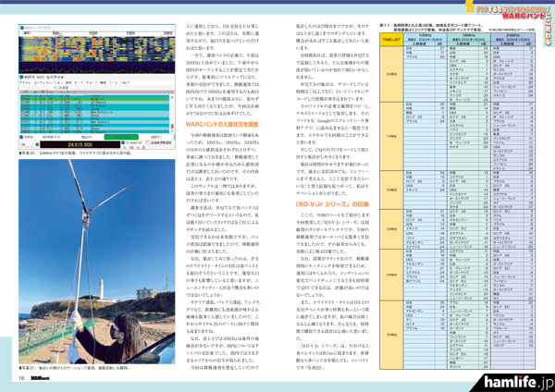
Task: Click the green status indicator beside frequency
Action: 37,144
